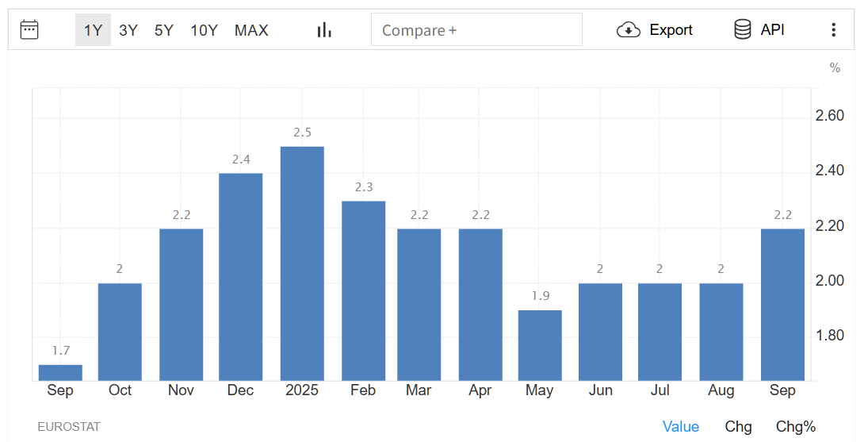Switch to the 5Y time range
The height and width of the screenshot is (442, 868).
point(164,30)
